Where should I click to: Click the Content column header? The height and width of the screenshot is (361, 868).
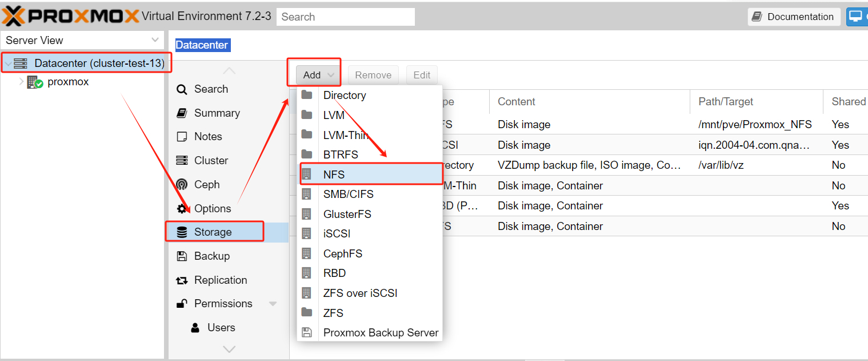(x=590, y=102)
